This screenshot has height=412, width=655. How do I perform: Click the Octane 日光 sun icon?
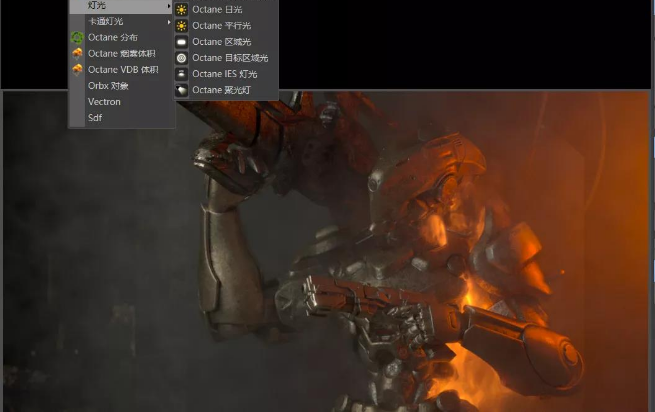[181, 9]
